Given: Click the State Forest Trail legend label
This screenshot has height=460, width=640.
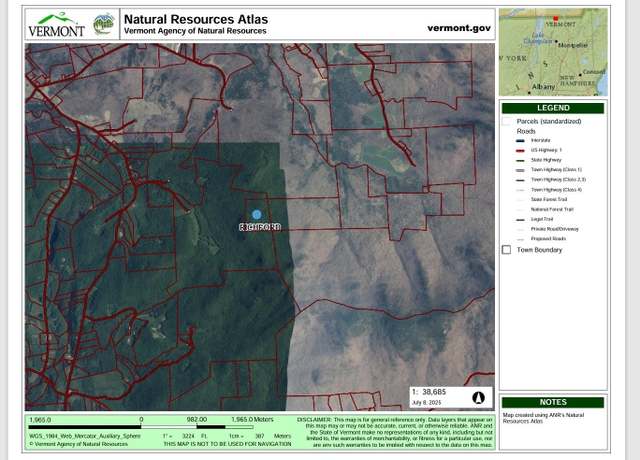Looking at the screenshot, I should pos(549,200).
